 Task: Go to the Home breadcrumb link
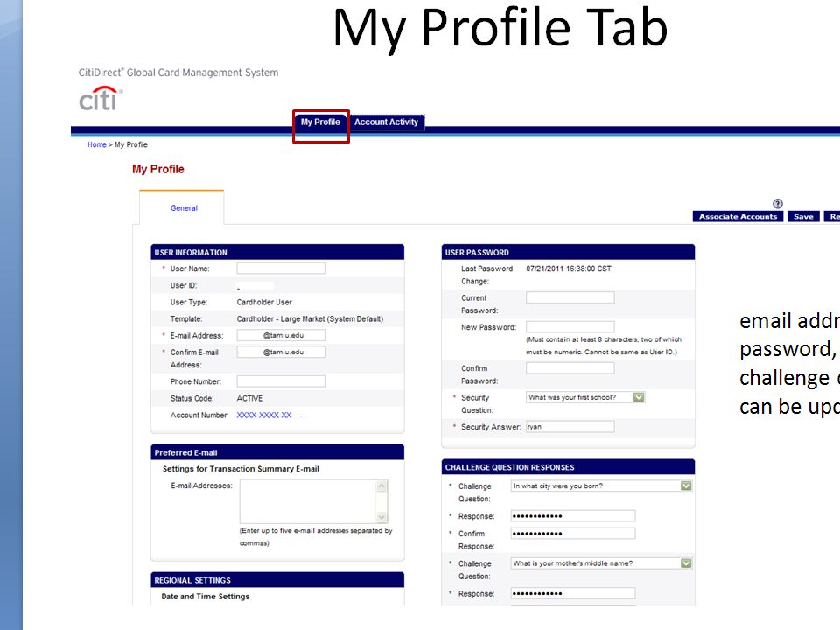pos(97,144)
